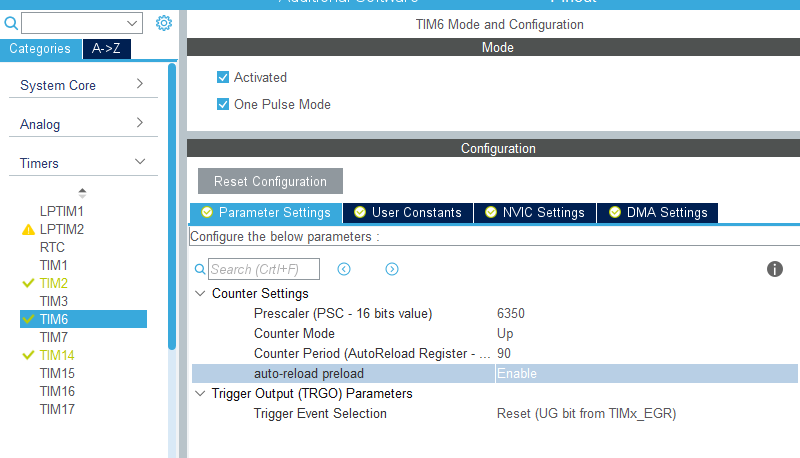
Task: Select TIM2 in timers list
Action: tap(54, 283)
